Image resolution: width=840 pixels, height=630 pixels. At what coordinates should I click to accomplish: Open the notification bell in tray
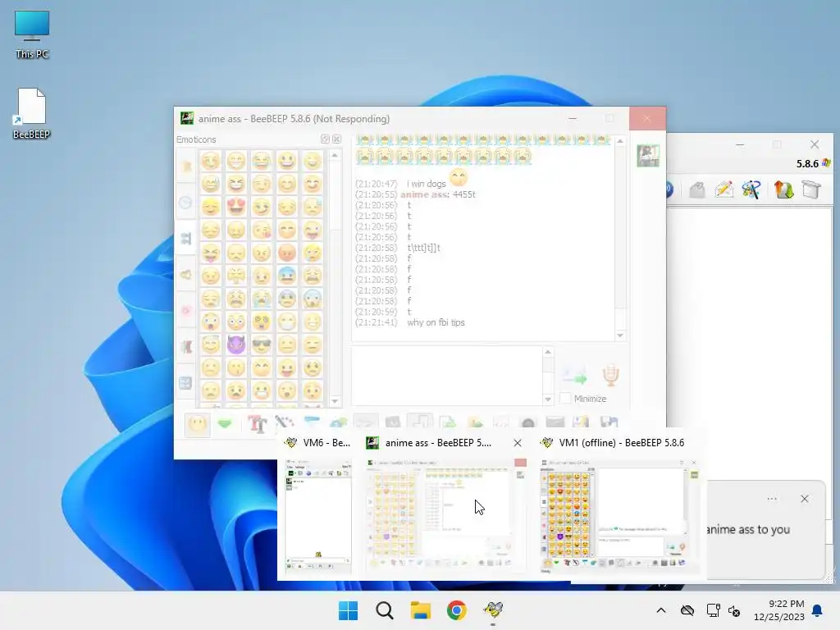pyautogui.click(x=818, y=610)
